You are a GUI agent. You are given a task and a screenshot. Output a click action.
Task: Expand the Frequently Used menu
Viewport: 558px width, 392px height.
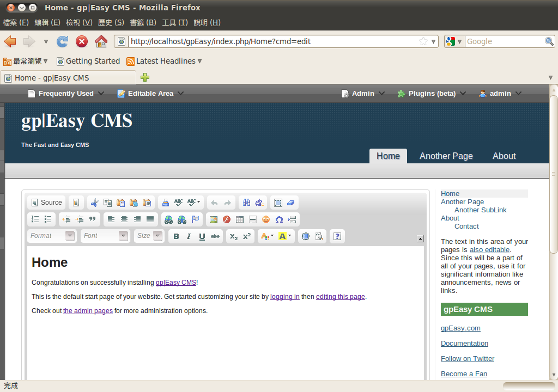66,94
